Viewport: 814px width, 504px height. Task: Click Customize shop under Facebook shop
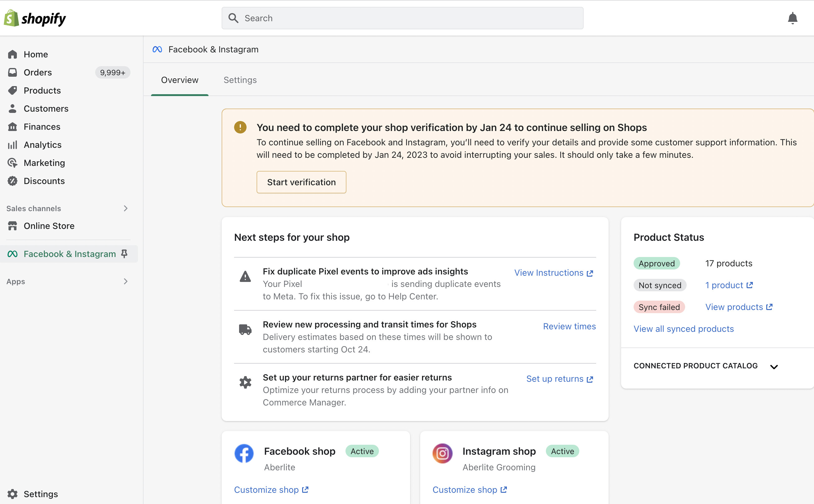[271, 490]
